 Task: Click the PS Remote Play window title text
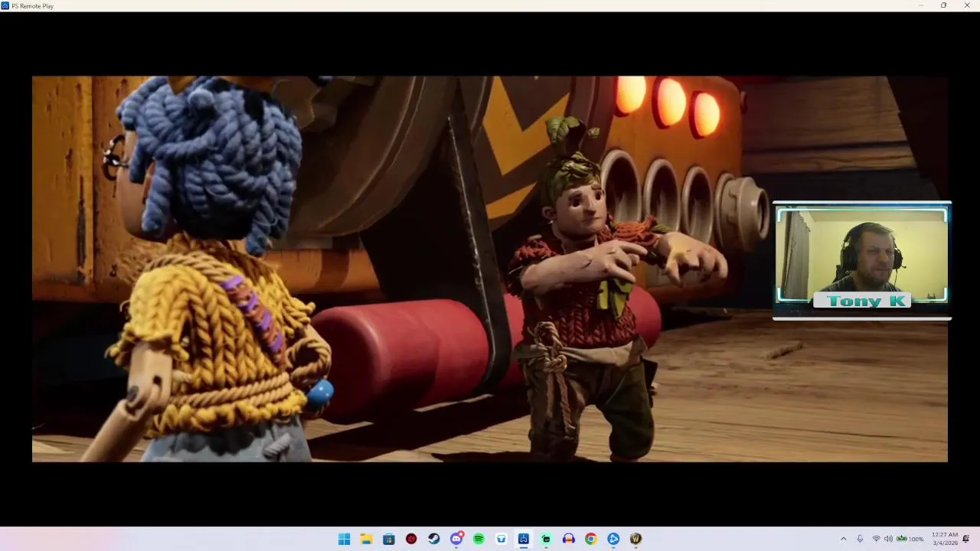[x=32, y=6]
